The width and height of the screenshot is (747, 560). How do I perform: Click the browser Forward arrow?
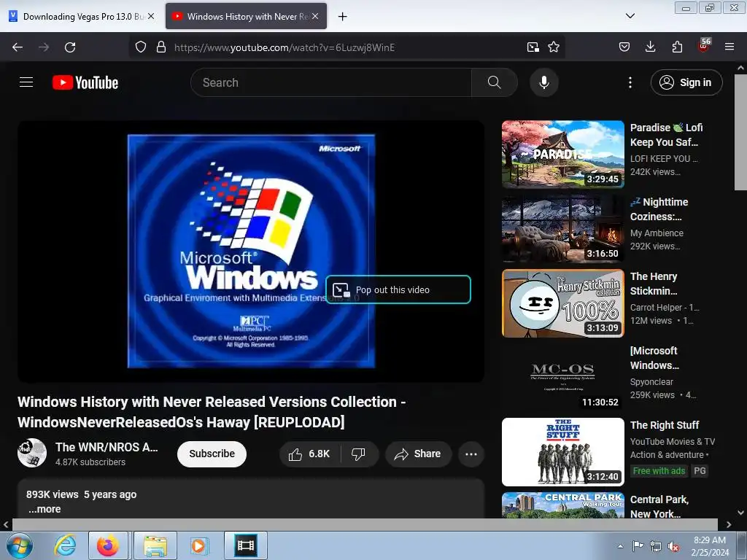pos(44,47)
